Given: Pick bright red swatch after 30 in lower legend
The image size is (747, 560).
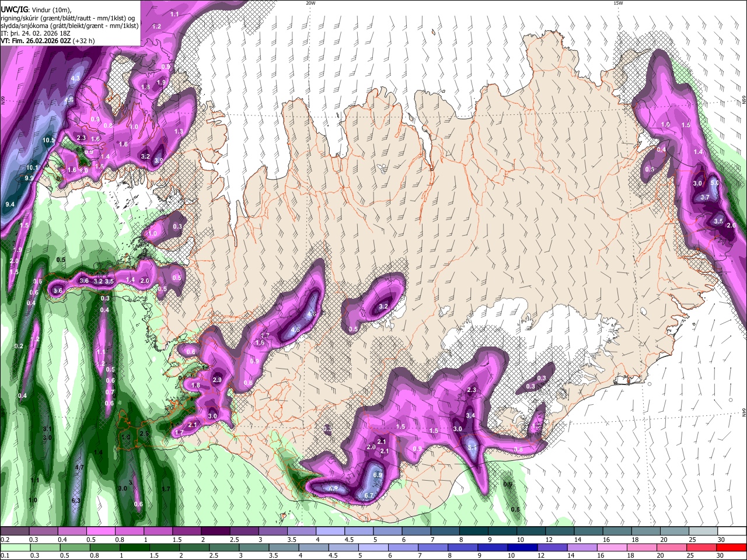Looking at the screenshot, I should pos(731,547).
